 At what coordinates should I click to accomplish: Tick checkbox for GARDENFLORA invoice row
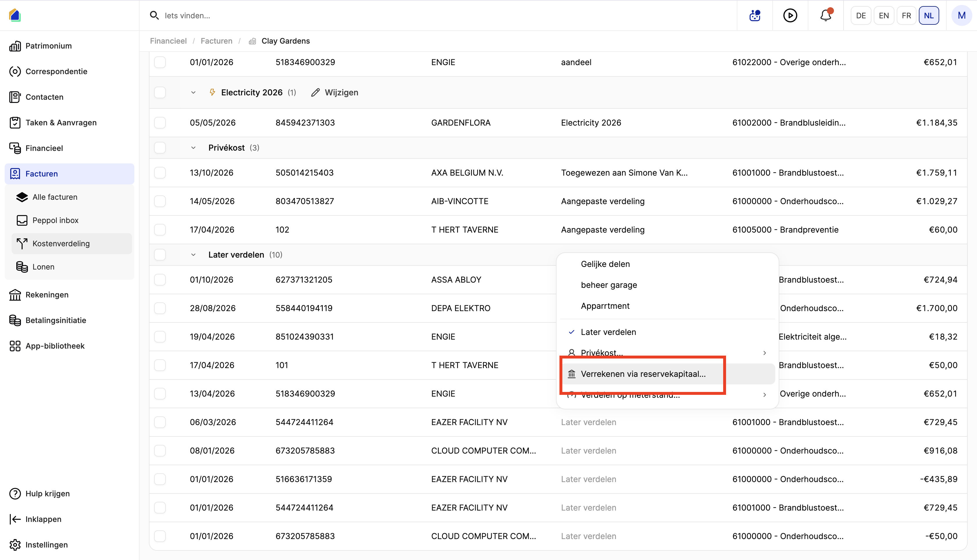160,123
